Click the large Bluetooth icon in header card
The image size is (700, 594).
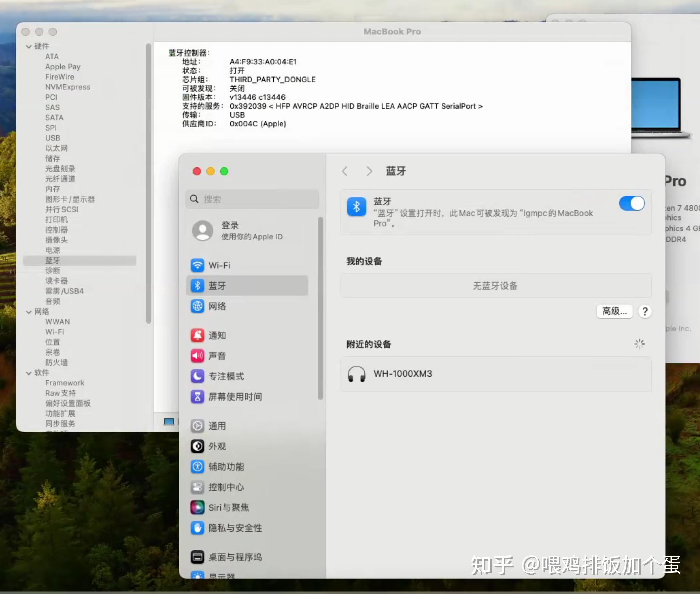tap(357, 207)
